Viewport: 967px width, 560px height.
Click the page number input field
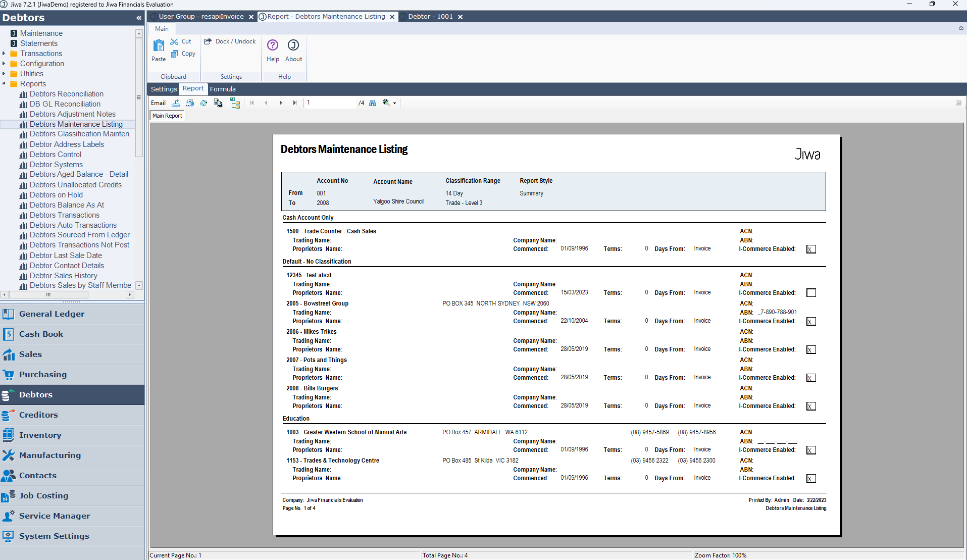[x=330, y=103]
